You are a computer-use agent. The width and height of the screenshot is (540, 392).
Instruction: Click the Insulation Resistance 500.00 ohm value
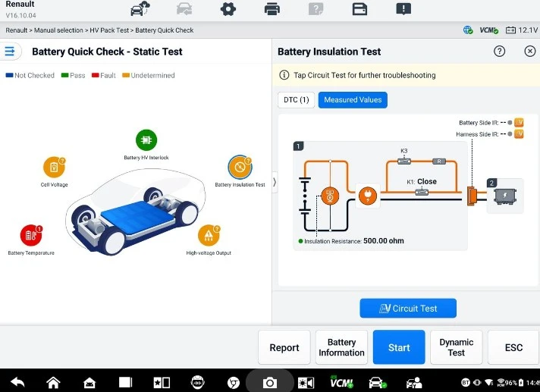point(383,241)
